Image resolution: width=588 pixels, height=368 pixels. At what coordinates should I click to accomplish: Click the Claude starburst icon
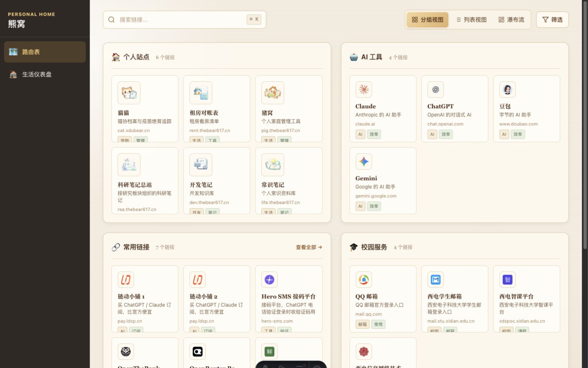coord(364,89)
